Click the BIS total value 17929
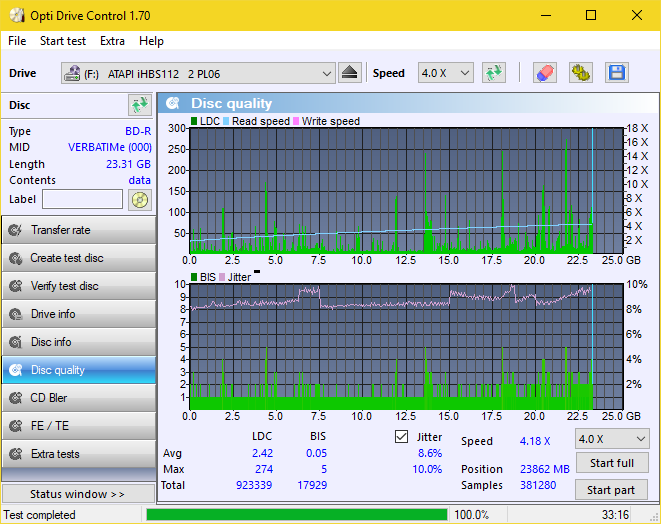Image resolution: width=661 pixels, height=524 pixels. [312, 485]
